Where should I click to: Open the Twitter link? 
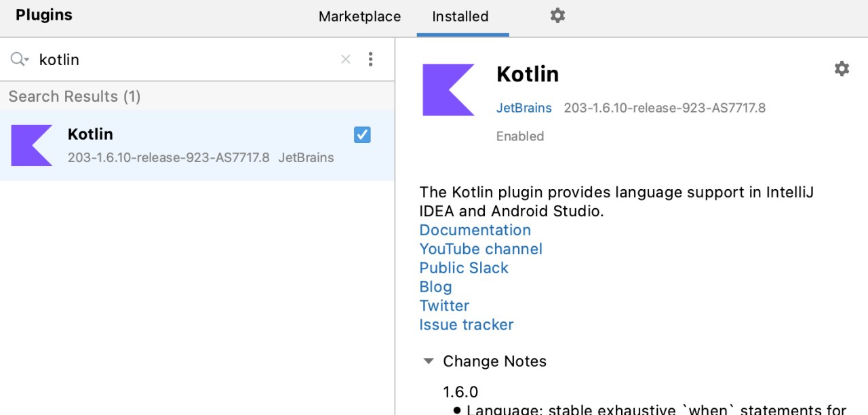[444, 306]
